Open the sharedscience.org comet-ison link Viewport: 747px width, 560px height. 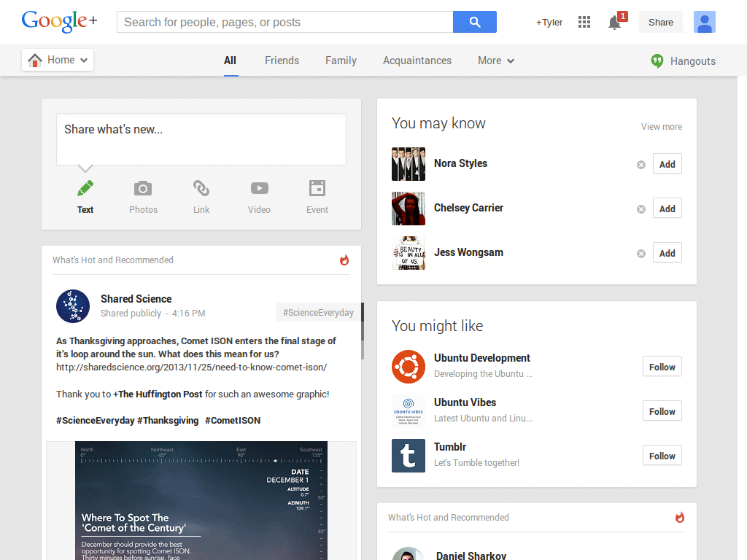(x=192, y=367)
